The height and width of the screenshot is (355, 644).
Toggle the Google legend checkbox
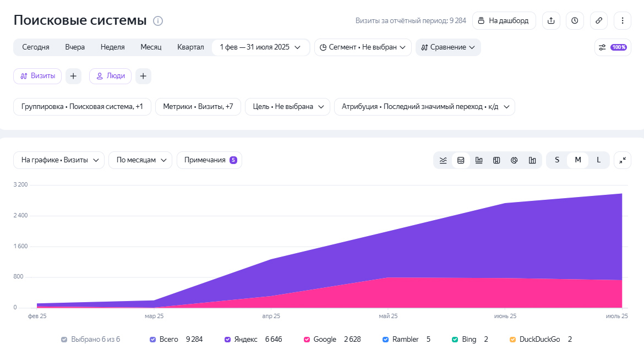coord(307,340)
